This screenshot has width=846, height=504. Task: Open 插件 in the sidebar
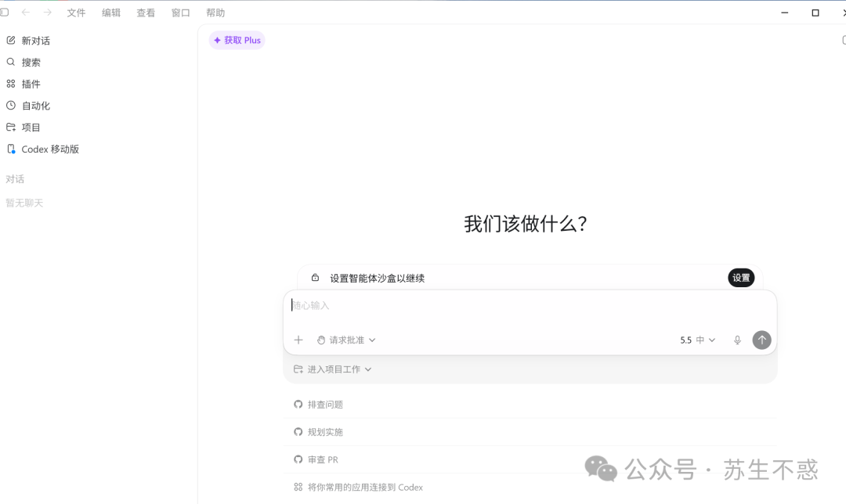coord(31,84)
